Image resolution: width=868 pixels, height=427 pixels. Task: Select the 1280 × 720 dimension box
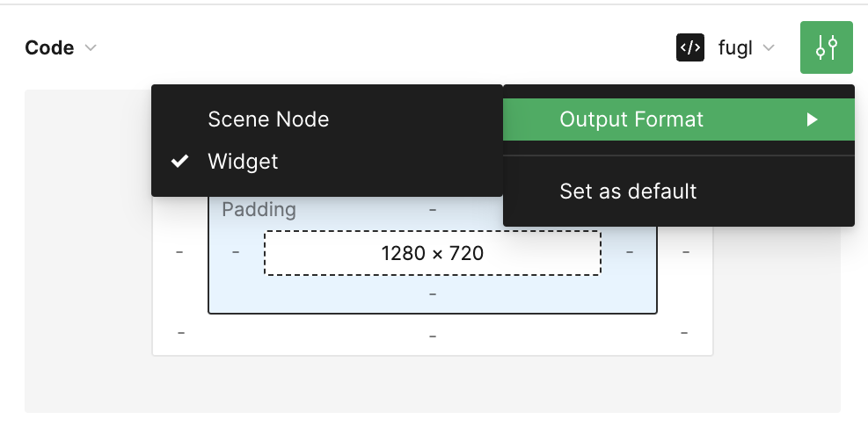click(432, 253)
